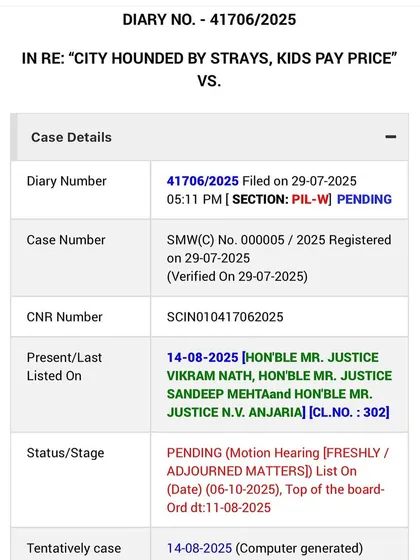Collapse the Case Details section minus icon

(x=391, y=137)
